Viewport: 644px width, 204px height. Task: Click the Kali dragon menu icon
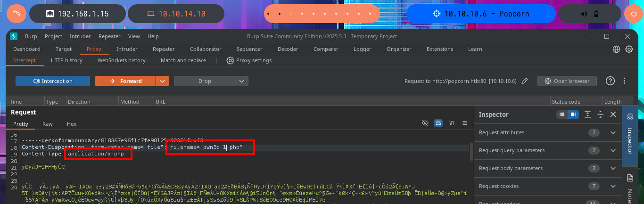[x=16, y=14]
